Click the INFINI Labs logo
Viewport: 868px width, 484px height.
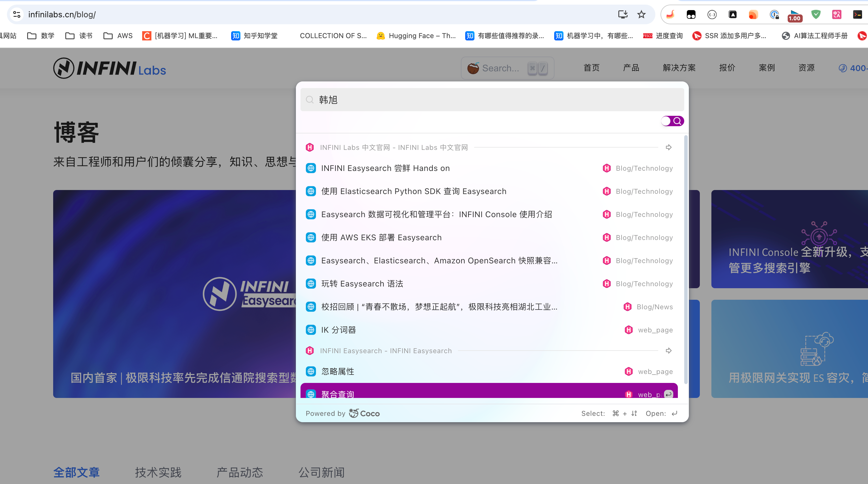pos(110,68)
